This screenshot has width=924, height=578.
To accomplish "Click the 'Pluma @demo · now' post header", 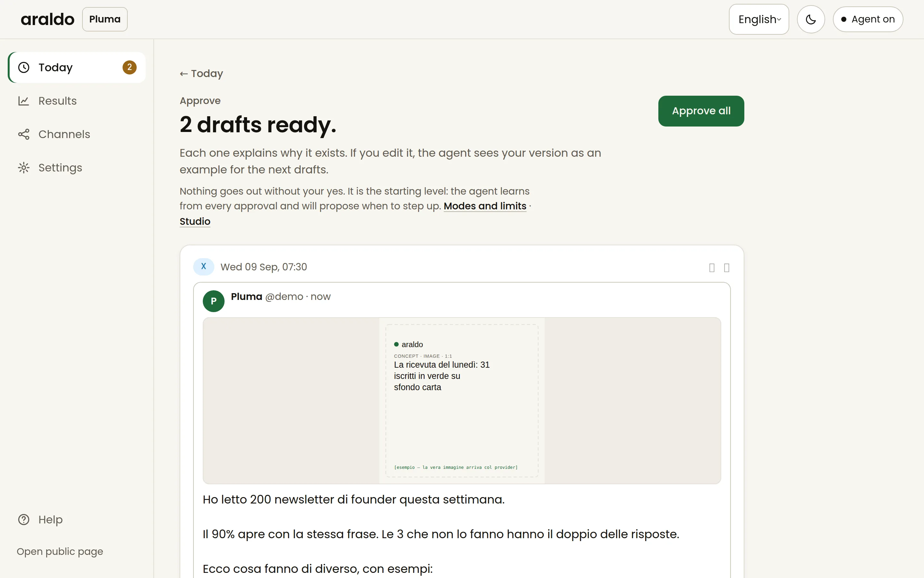I will [x=281, y=297].
